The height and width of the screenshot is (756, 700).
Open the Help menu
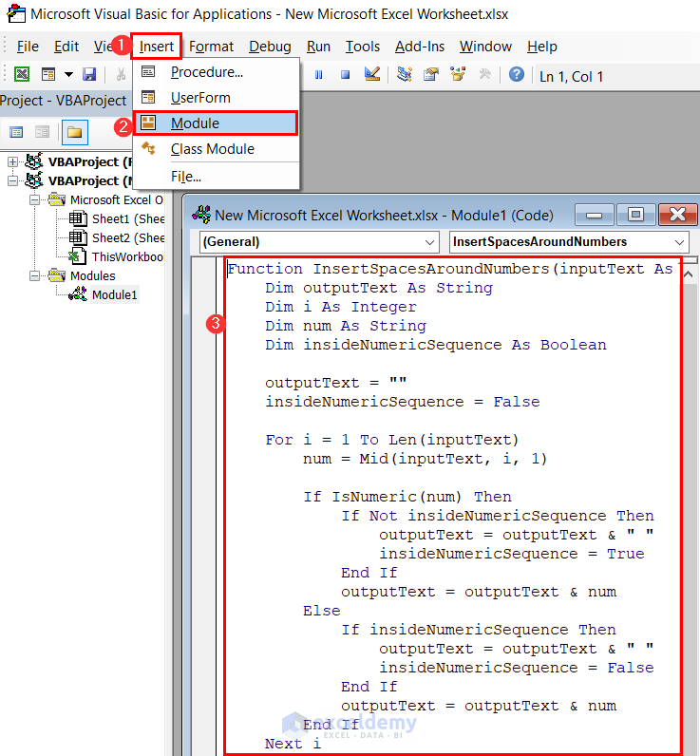click(542, 47)
